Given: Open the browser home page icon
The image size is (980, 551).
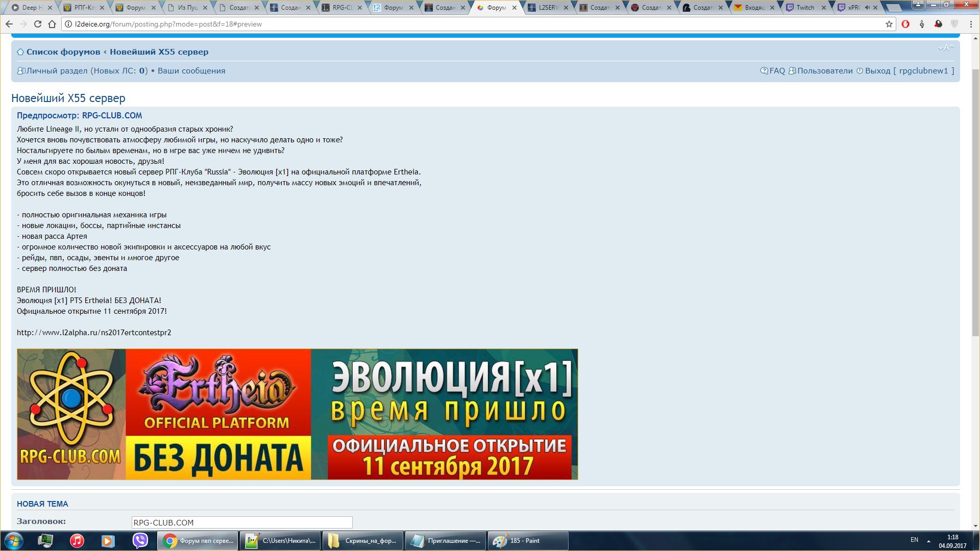Looking at the screenshot, I should [52, 24].
